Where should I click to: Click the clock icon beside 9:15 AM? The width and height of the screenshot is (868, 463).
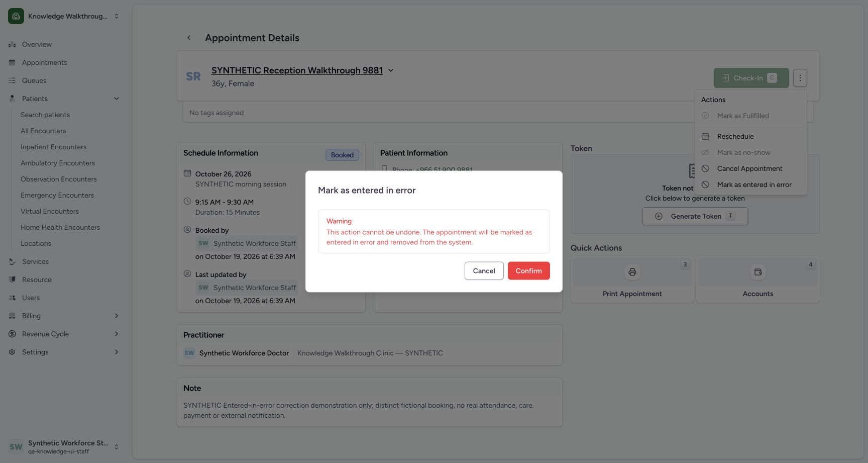tap(187, 202)
